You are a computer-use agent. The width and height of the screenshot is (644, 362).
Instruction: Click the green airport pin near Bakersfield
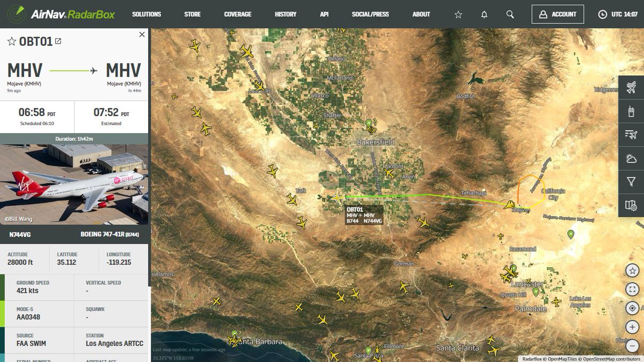click(369, 124)
